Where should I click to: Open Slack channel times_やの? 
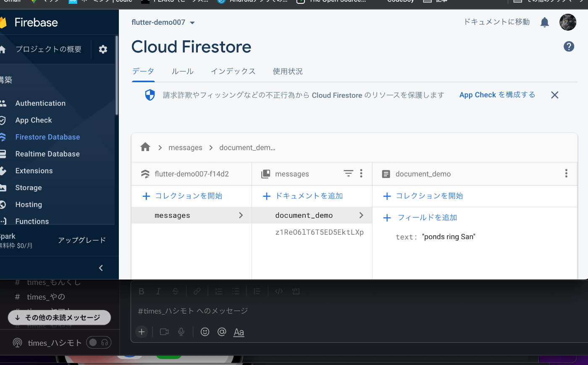[46, 297]
